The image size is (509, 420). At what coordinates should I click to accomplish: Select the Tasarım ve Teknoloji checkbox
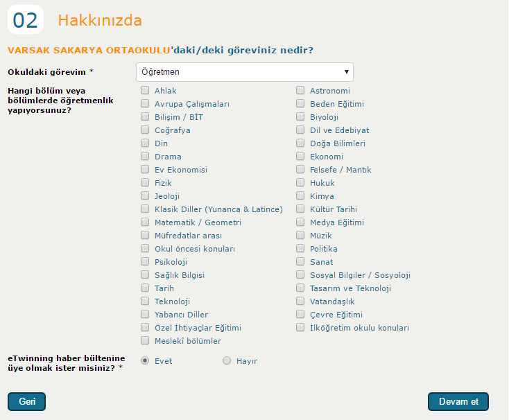pos(300,288)
